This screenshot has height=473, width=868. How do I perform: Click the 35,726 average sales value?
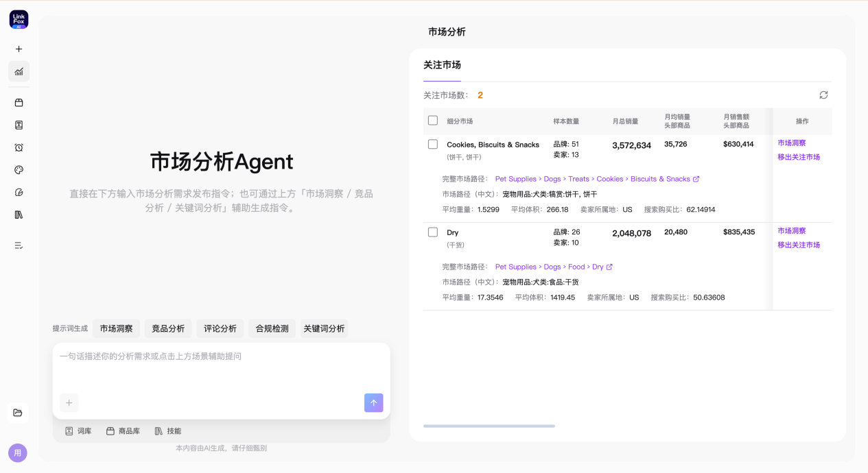[676, 145]
